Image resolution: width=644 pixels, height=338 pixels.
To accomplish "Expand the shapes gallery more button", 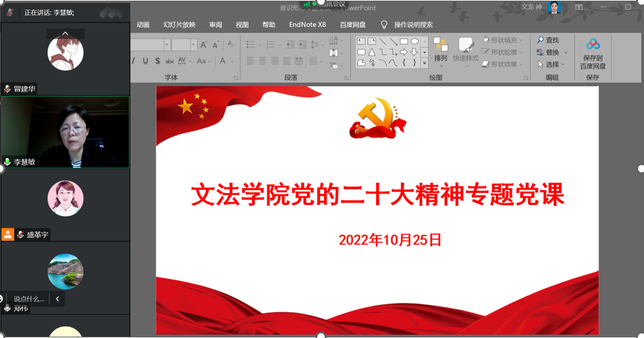I will pos(424,63).
